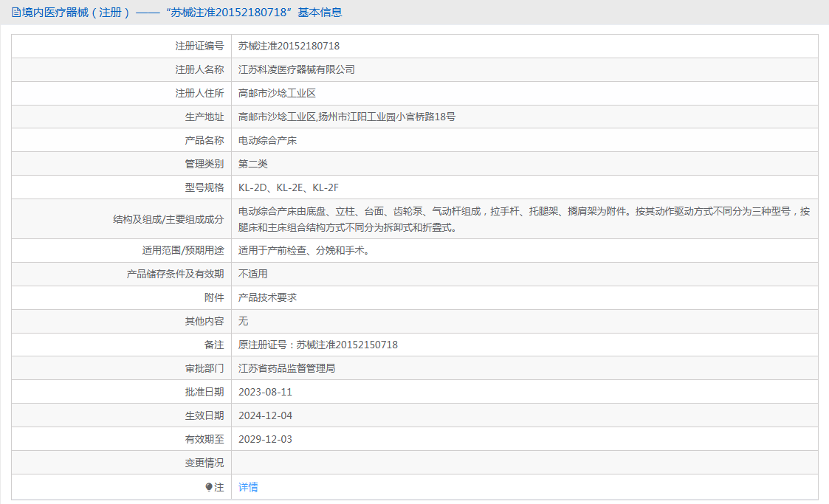Click the 结构及组成/主要组成成分 label
The image size is (829, 504).
tap(168, 219)
